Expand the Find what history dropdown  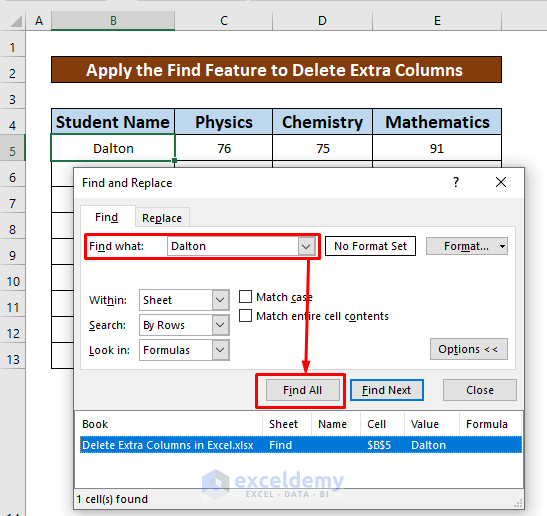click(x=306, y=246)
